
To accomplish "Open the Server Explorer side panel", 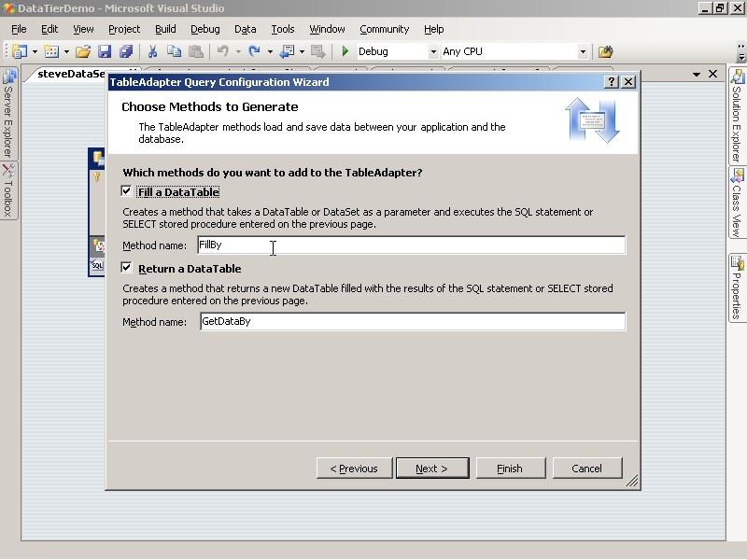I will pos(8,113).
